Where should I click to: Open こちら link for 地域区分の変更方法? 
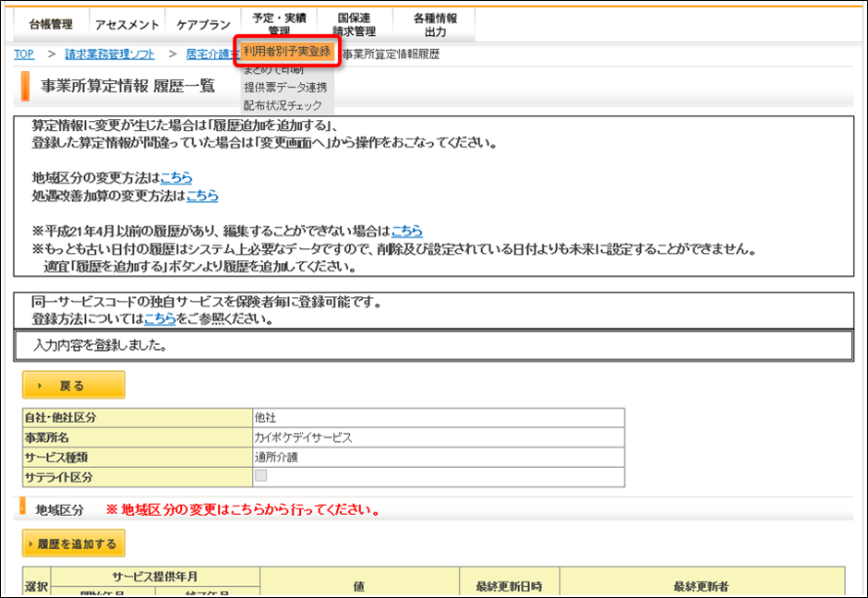[176, 177]
